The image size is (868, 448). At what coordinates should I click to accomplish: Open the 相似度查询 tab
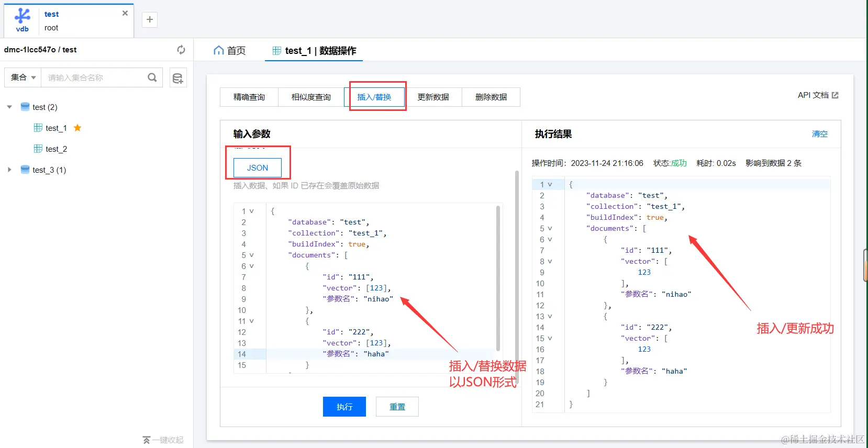click(311, 97)
